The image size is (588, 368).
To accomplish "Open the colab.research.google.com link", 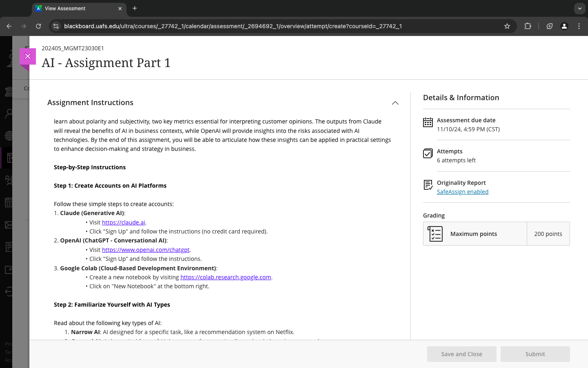I will tap(226, 277).
